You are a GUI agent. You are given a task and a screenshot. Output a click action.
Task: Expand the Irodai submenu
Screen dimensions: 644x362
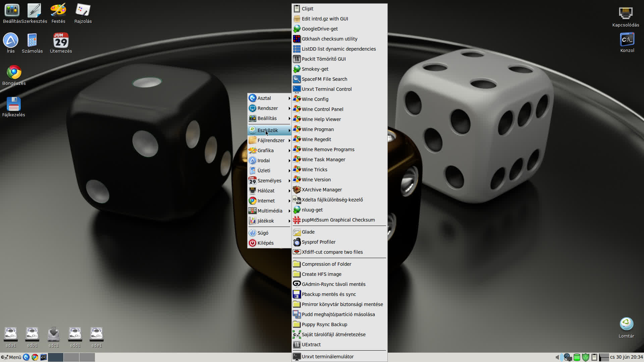(269, 161)
